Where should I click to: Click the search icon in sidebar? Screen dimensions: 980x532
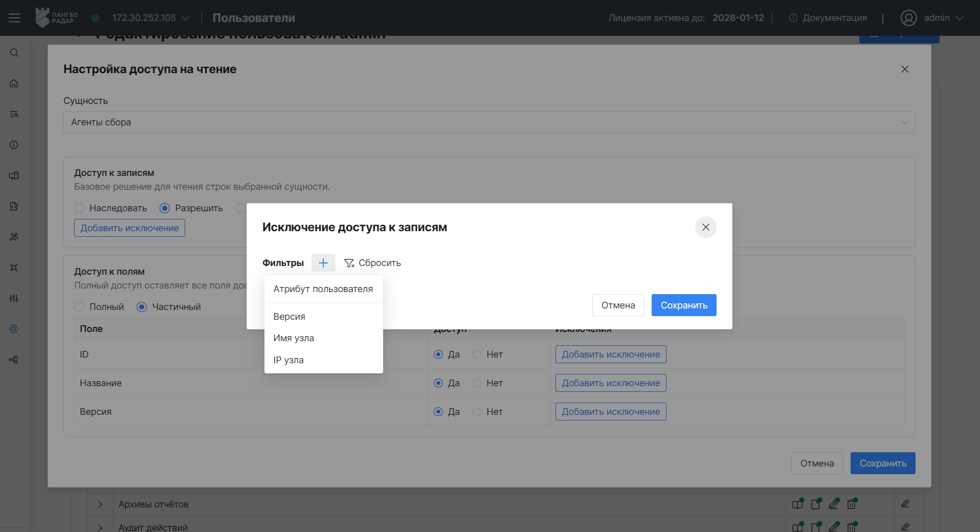[x=14, y=53]
